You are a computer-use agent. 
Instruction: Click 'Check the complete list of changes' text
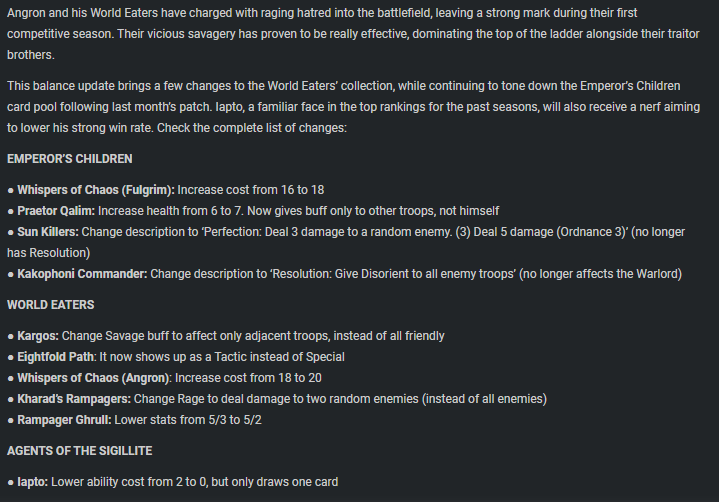coord(252,128)
